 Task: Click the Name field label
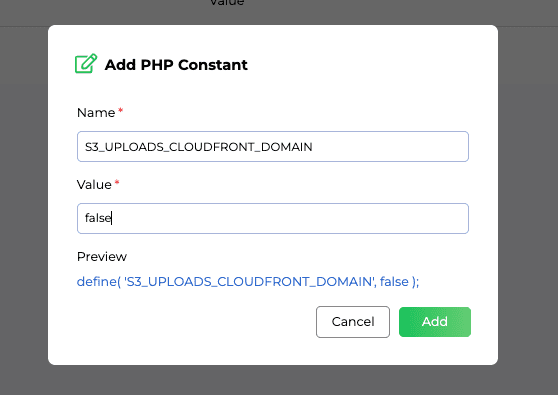click(x=96, y=112)
